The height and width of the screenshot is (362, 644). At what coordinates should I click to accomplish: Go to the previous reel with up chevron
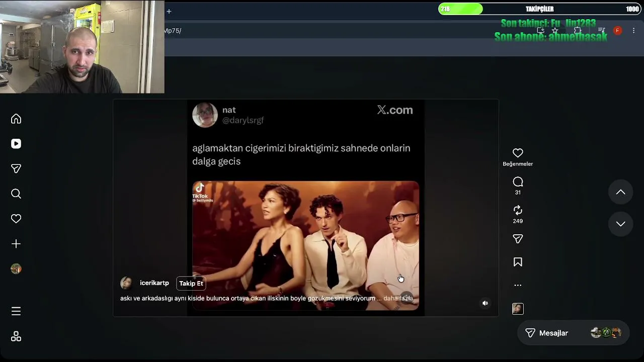pyautogui.click(x=621, y=192)
